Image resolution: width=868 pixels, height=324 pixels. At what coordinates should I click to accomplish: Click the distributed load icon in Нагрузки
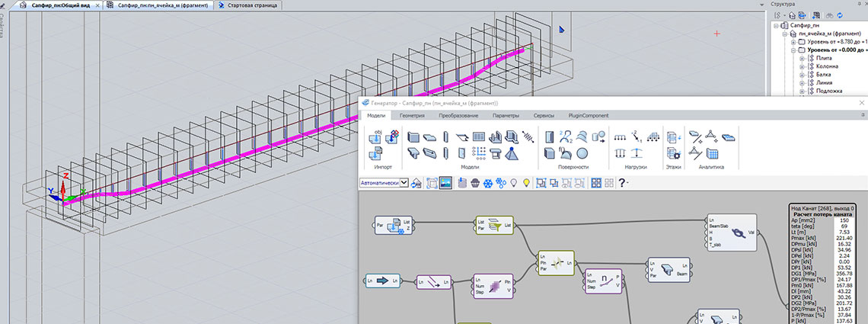click(621, 137)
